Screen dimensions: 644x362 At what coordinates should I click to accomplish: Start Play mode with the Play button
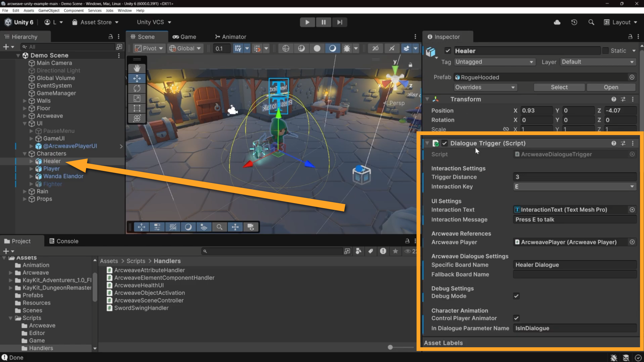click(x=307, y=22)
